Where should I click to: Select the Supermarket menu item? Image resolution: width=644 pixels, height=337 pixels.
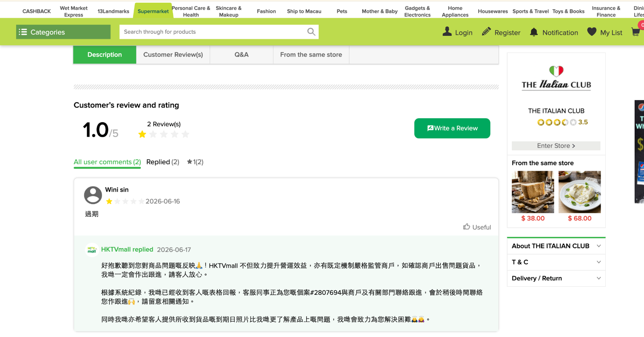[x=153, y=11]
